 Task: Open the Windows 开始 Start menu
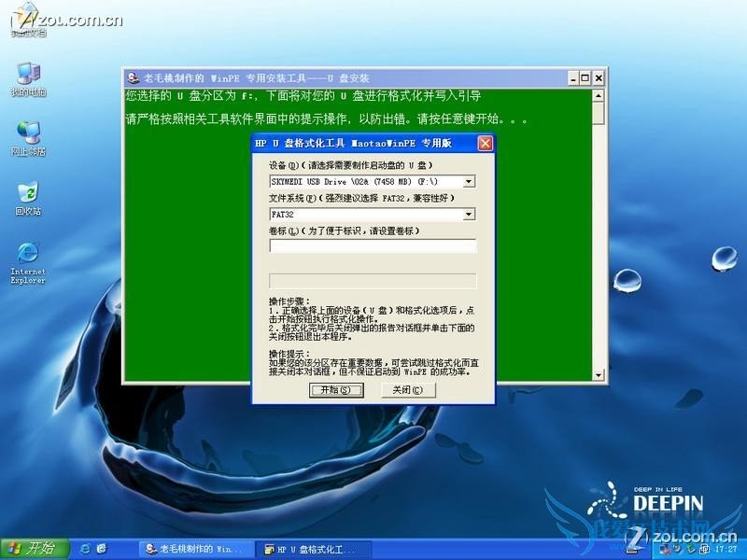30,548
